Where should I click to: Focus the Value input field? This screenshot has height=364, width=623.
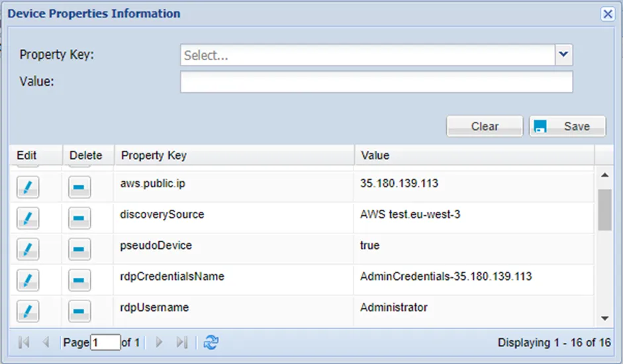point(377,82)
